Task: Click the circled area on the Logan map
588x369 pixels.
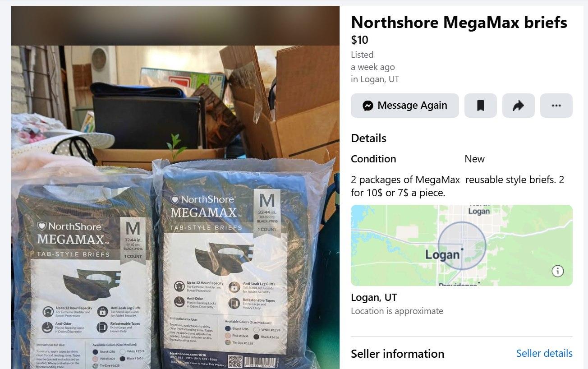Action: 462,245
